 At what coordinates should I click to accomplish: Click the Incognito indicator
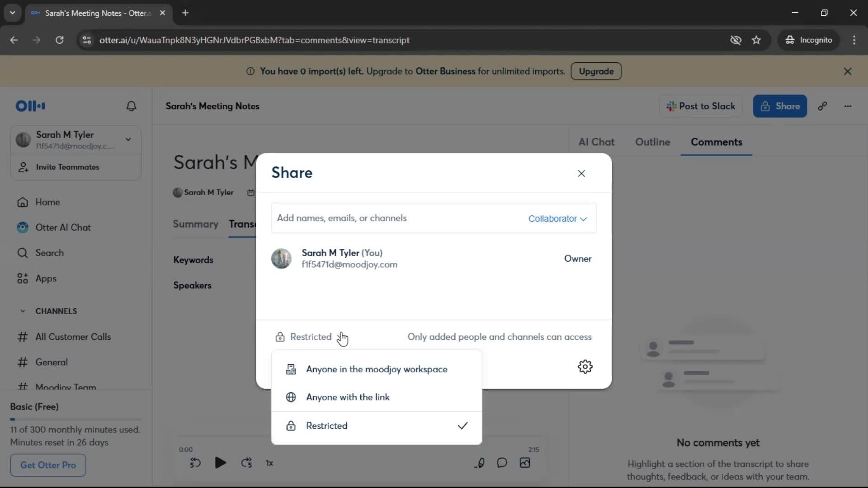tap(809, 40)
